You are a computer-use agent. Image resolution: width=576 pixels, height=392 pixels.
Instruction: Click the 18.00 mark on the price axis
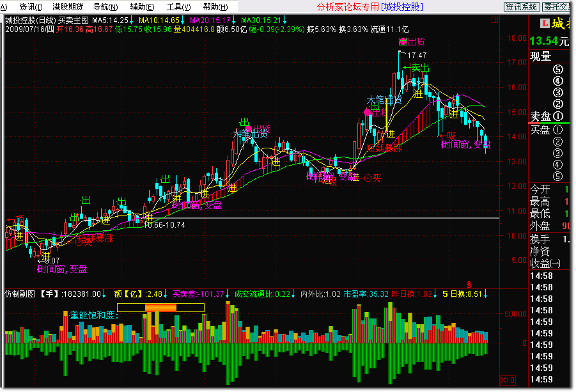[x=517, y=38]
